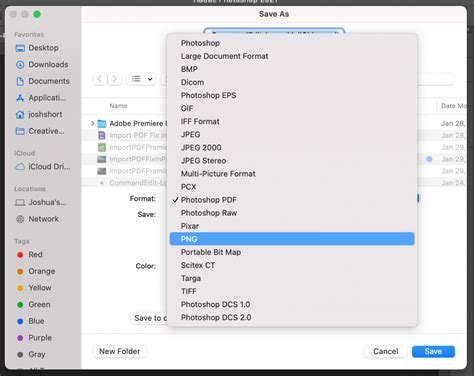This screenshot has height=376, width=474.
Task: Click the Save to cloud button
Action: coord(149,318)
